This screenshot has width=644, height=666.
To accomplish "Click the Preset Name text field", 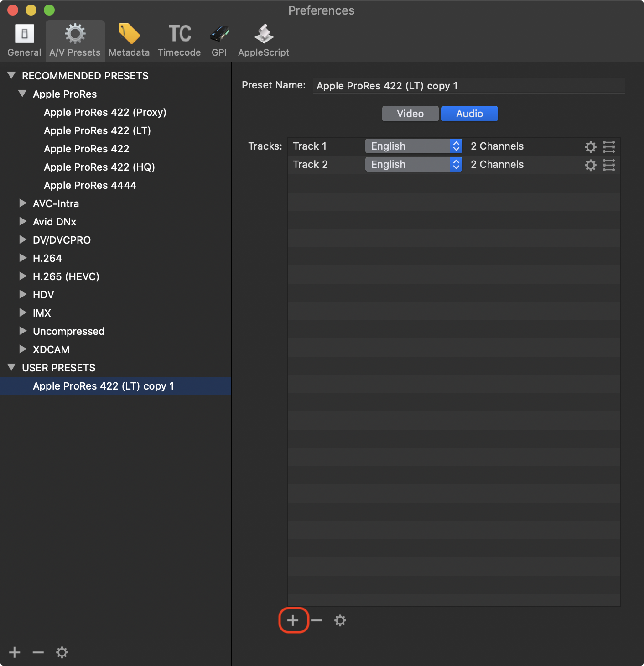I will click(469, 86).
